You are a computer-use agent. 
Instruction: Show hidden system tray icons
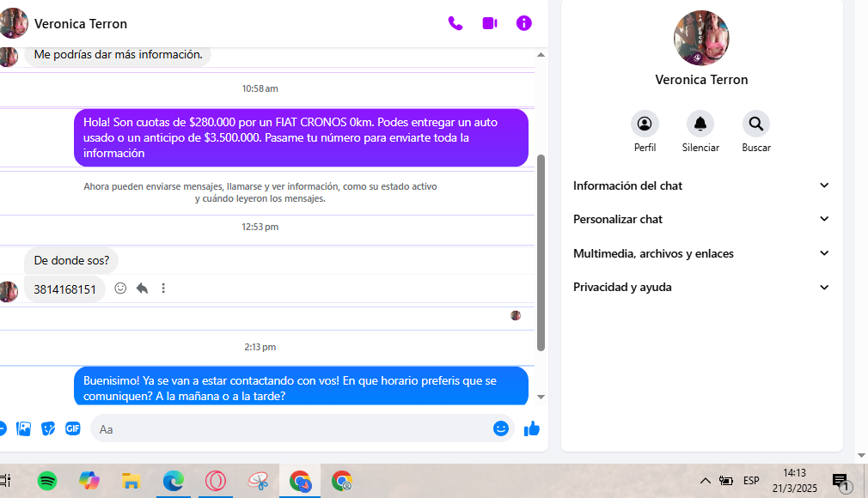[706, 481]
